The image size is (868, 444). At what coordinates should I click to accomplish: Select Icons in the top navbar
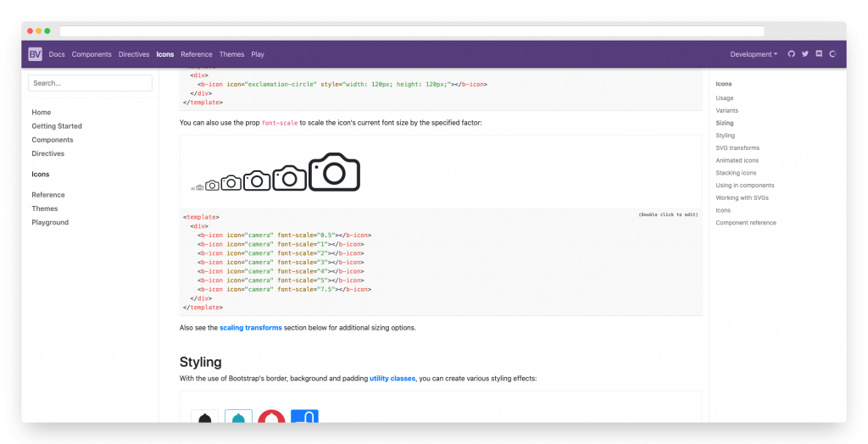coord(165,54)
